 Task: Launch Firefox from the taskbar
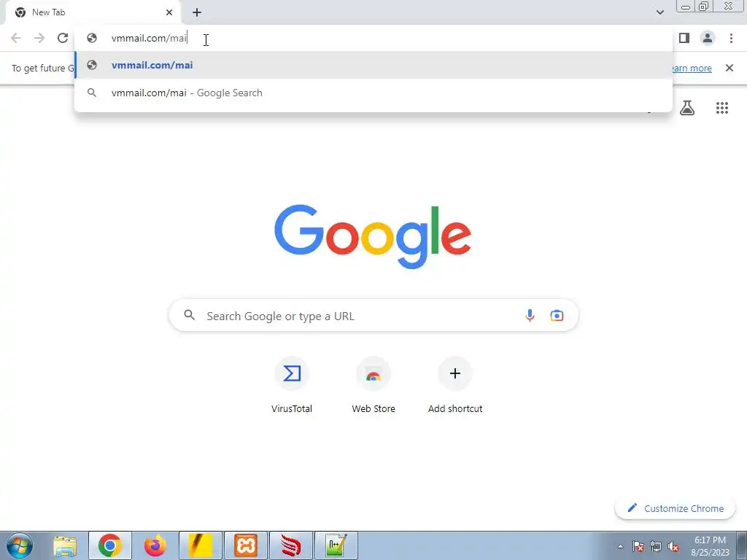[x=155, y=546]
